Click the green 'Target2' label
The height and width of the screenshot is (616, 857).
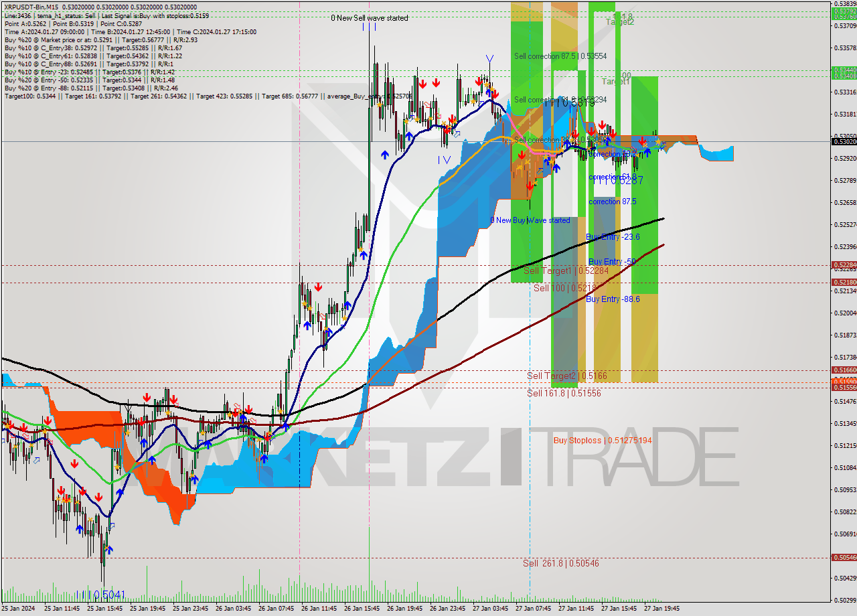(620, 21)
